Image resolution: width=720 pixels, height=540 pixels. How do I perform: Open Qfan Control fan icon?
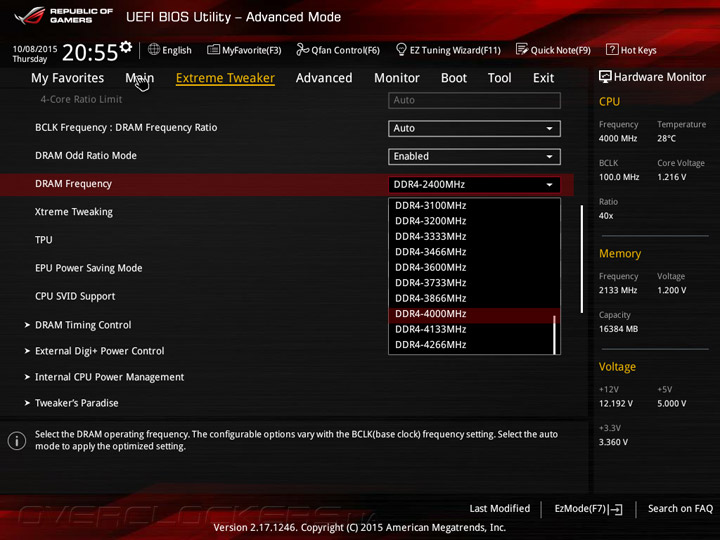302,50
